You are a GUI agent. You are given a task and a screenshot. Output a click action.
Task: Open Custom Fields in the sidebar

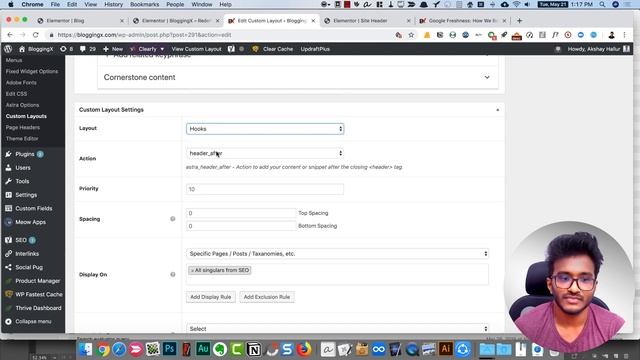point(33,209)
